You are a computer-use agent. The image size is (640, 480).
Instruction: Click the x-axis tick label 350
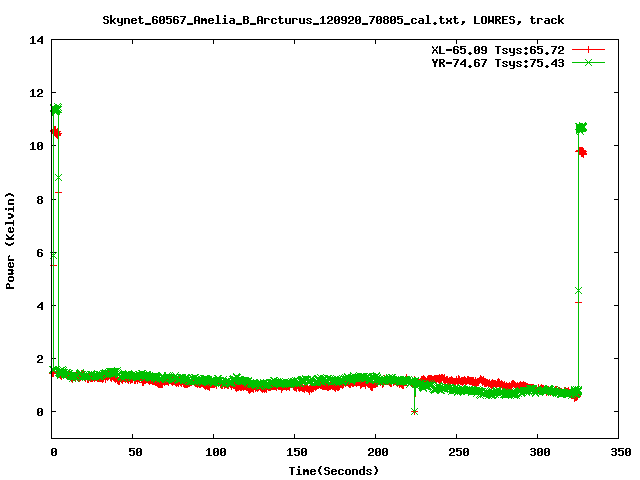pos(620,452)
